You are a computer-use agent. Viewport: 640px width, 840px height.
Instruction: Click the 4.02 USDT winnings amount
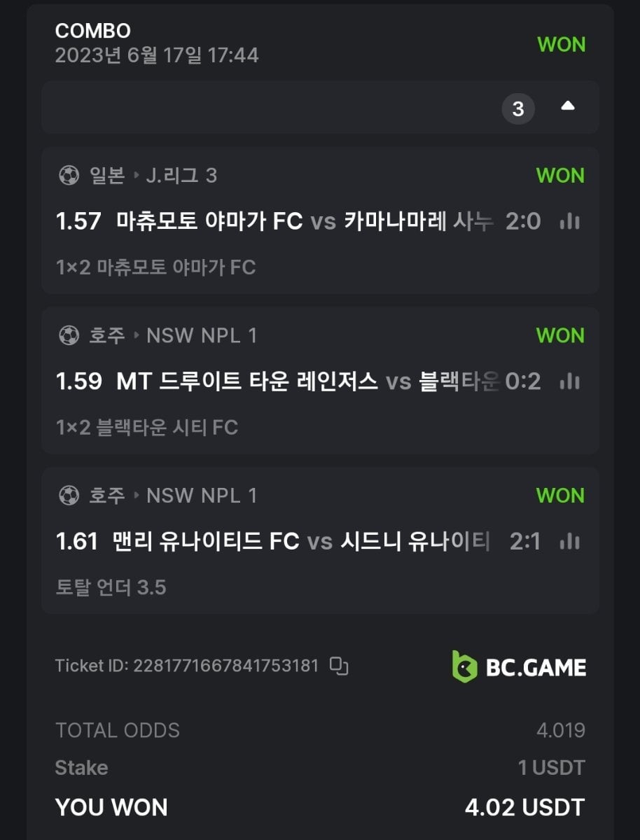tap(524, 807)
